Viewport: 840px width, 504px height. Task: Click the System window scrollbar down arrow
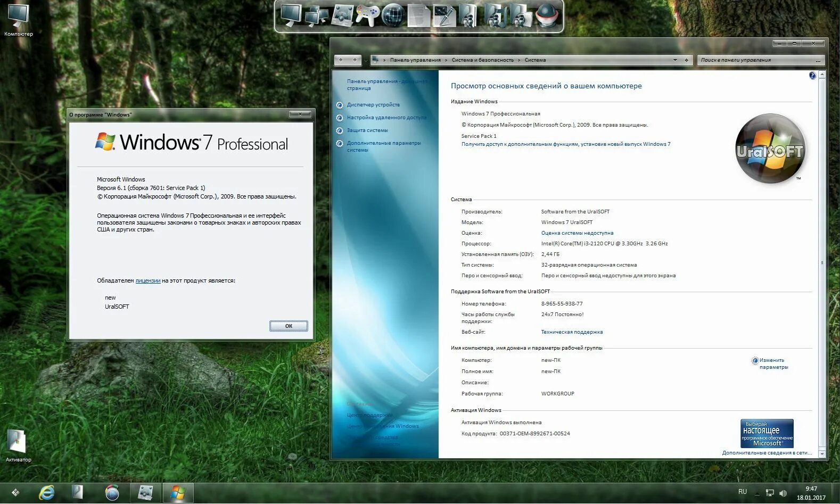tap(822, 454)
